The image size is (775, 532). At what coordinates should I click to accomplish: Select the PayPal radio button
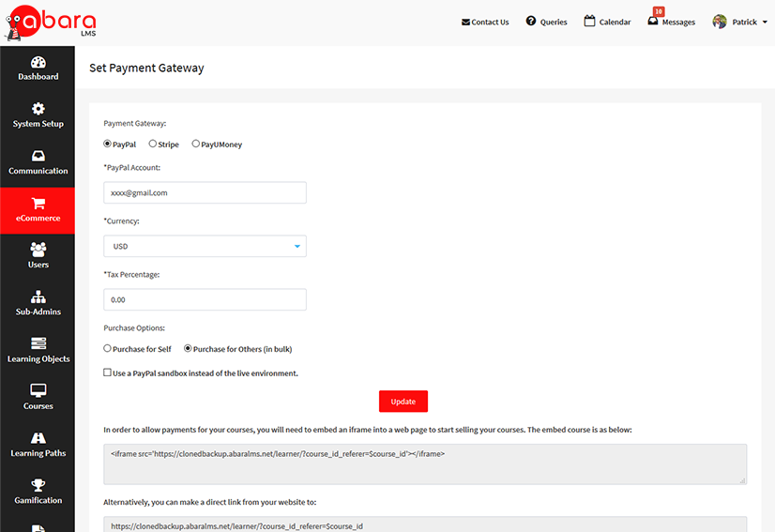tap(107, 144)
